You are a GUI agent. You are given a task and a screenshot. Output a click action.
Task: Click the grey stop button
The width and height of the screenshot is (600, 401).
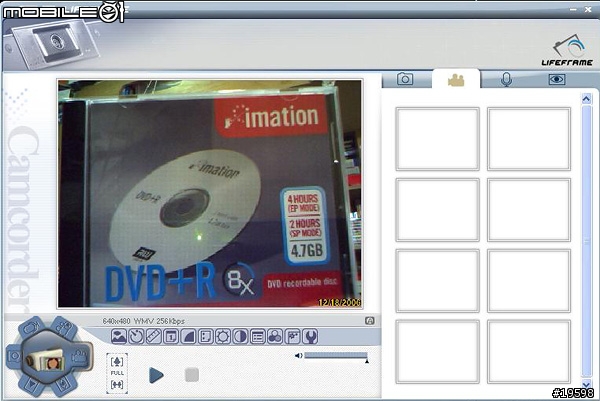[192, 375]
